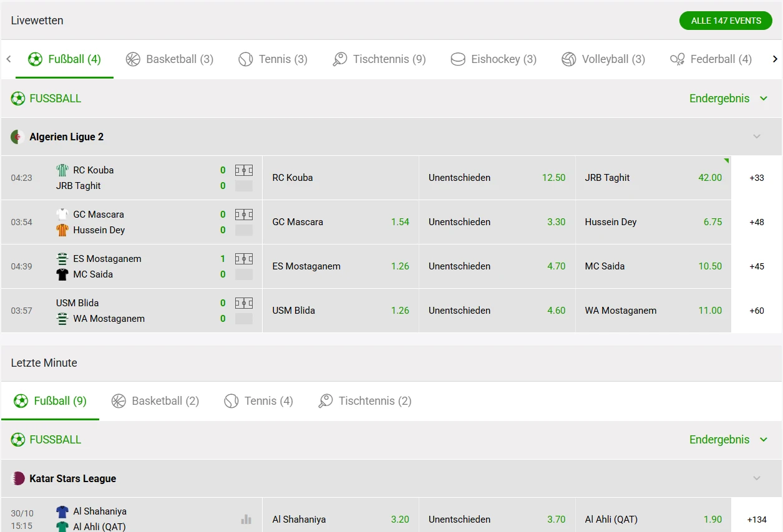Open the Endergebnis dropdown in Letzte Minute section
The width and height of the screenshot is (783, 532).
pos(728,440)
